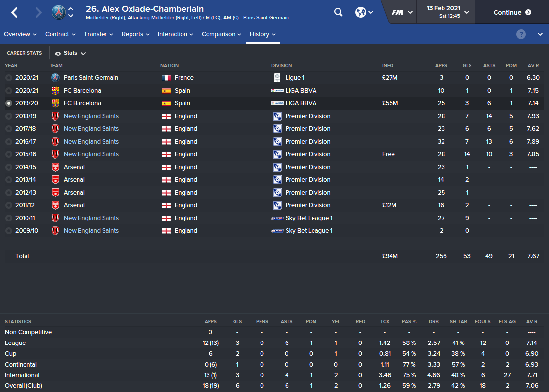
Task: Click the FM logo menu
Action: pyautogui.click(x=402, y=12)
